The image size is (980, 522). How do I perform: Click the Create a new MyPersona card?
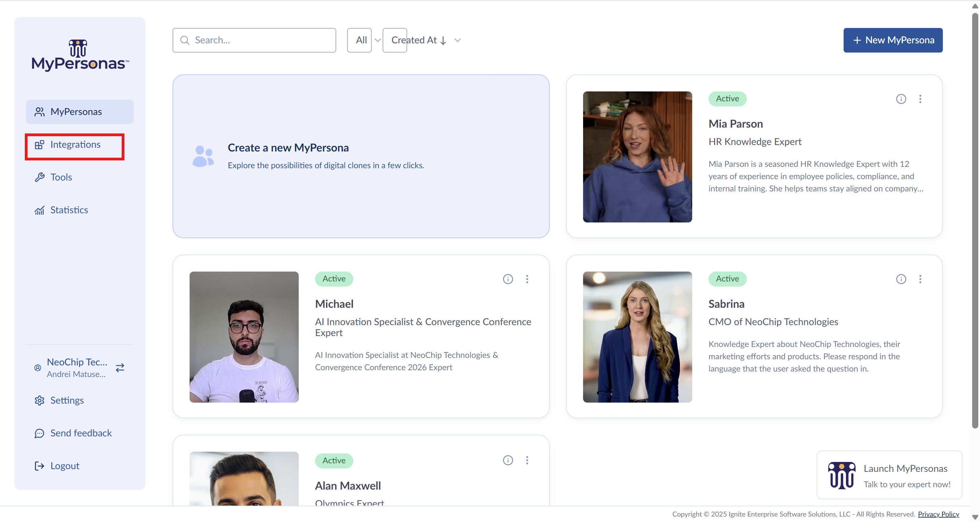pos(361,156)
